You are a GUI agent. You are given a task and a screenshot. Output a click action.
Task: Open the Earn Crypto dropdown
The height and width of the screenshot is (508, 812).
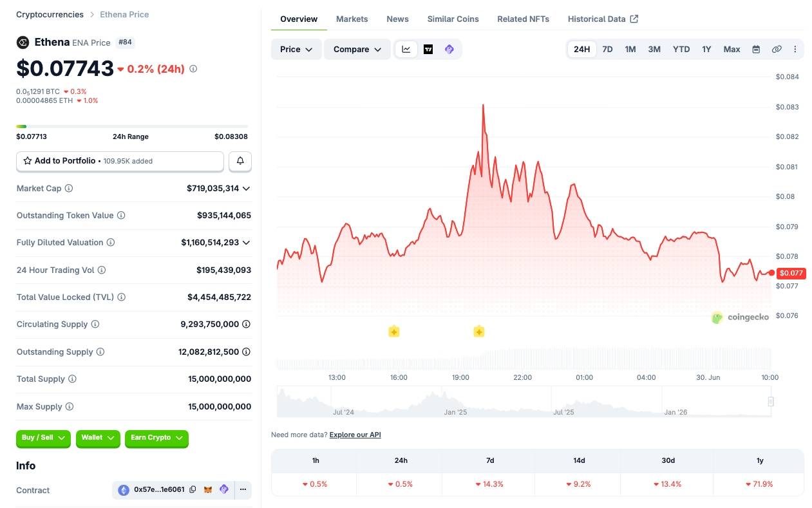[156, 438]
